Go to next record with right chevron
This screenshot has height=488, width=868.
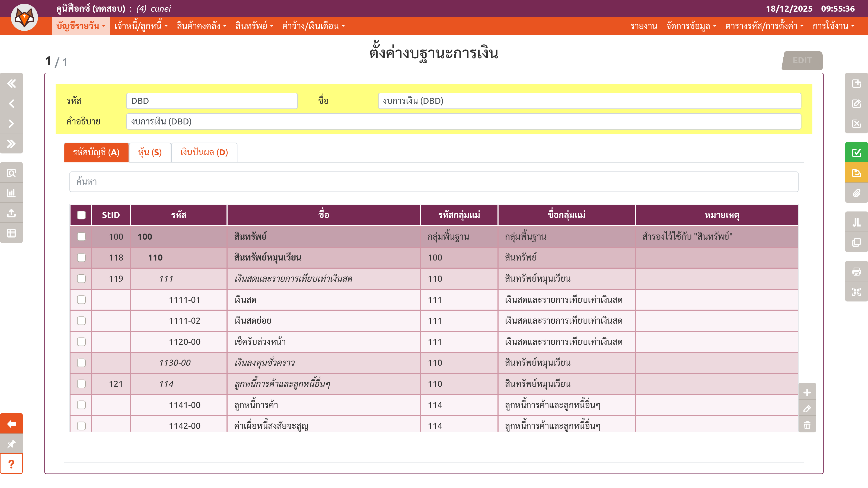point(11,124)
